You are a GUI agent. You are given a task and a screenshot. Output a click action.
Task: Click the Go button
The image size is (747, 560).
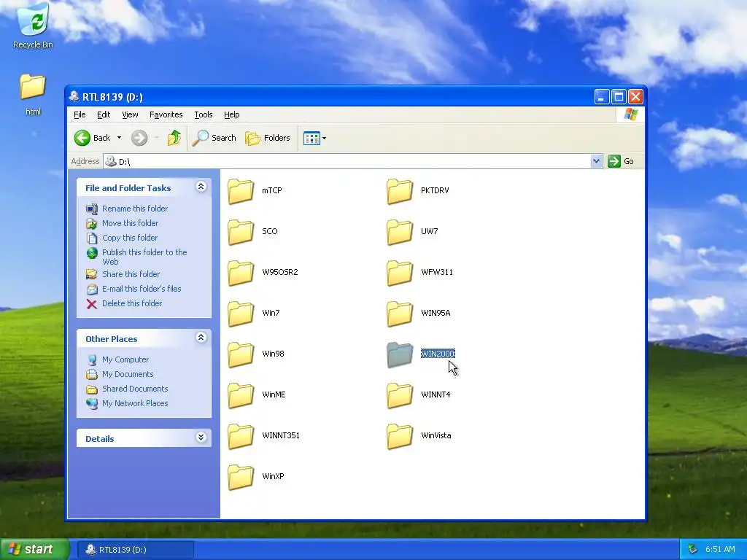pos(621,161)
